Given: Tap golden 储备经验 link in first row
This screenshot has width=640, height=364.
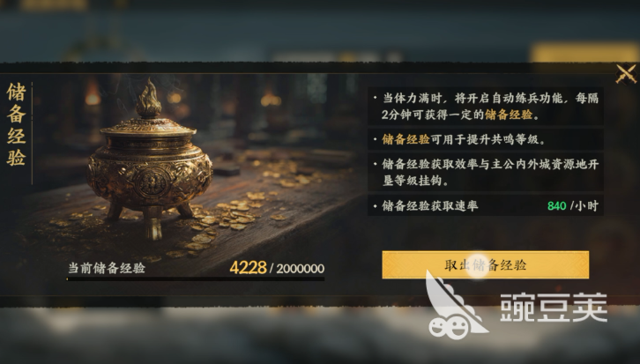Looking at the screenshot, I should (x=509, y=115).
